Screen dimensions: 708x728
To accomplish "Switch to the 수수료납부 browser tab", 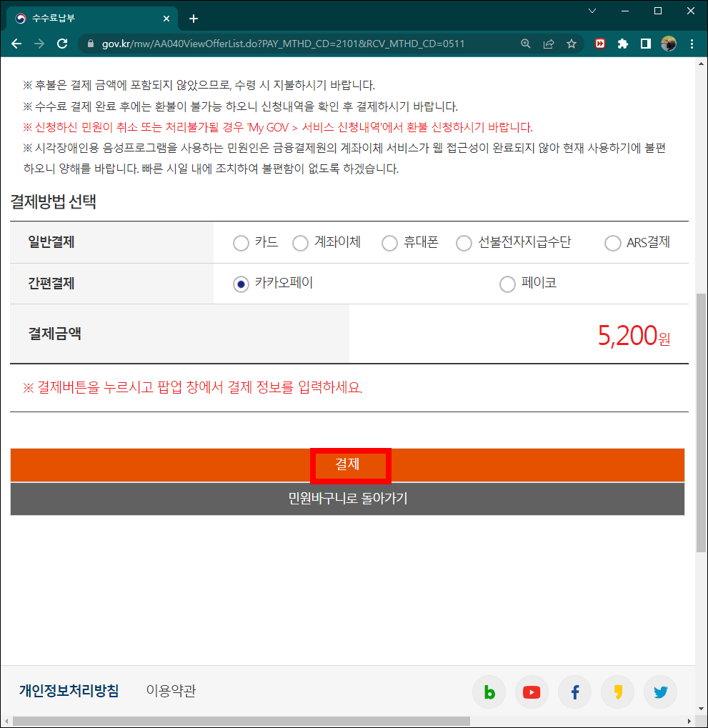I will point(86,18).
